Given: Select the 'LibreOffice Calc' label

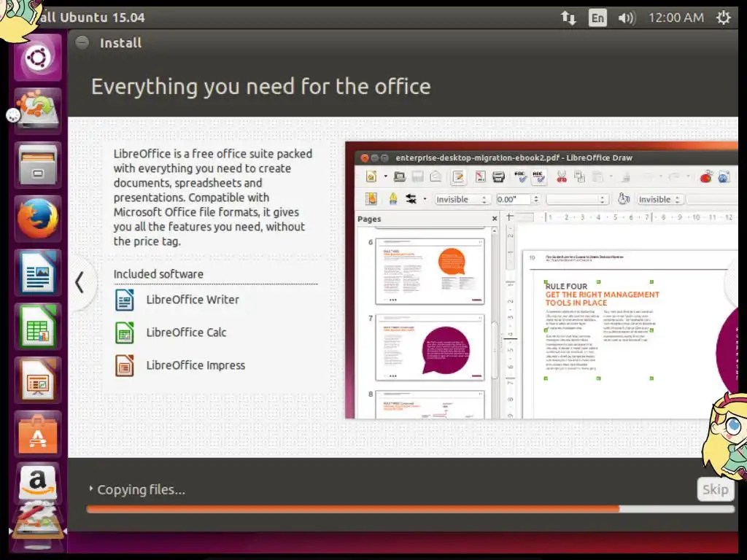Looking at the screenshot, I should click(186, 332).
